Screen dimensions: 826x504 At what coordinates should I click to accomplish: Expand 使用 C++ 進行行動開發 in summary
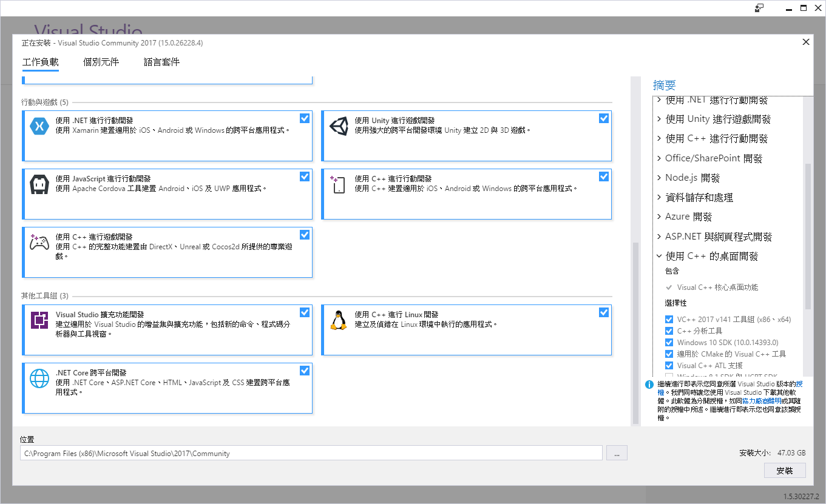pos(659,138)
